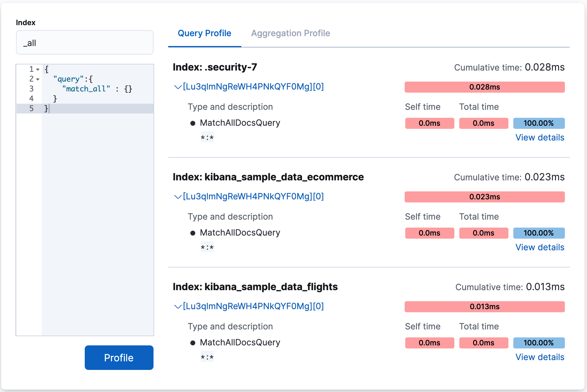Click the *:* description under kibana_sample_data_flights
The image size is (587, 392).
207,357
